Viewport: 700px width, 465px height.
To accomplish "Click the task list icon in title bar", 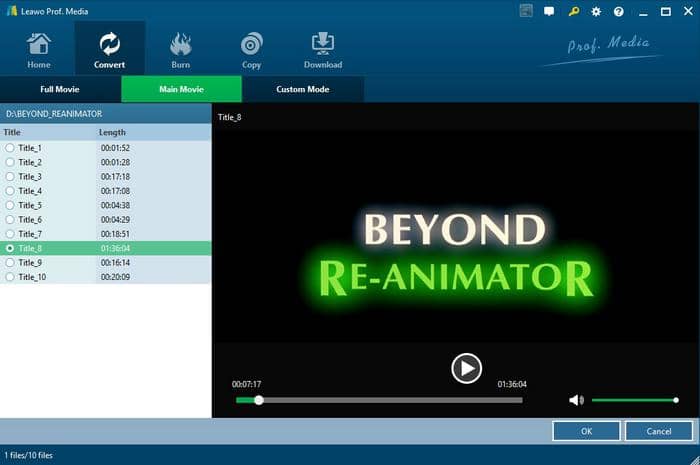I will (x=526, y=11).
